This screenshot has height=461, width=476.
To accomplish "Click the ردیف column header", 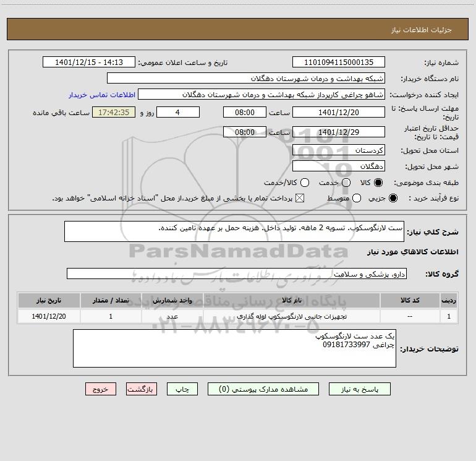I will [449, 300].
